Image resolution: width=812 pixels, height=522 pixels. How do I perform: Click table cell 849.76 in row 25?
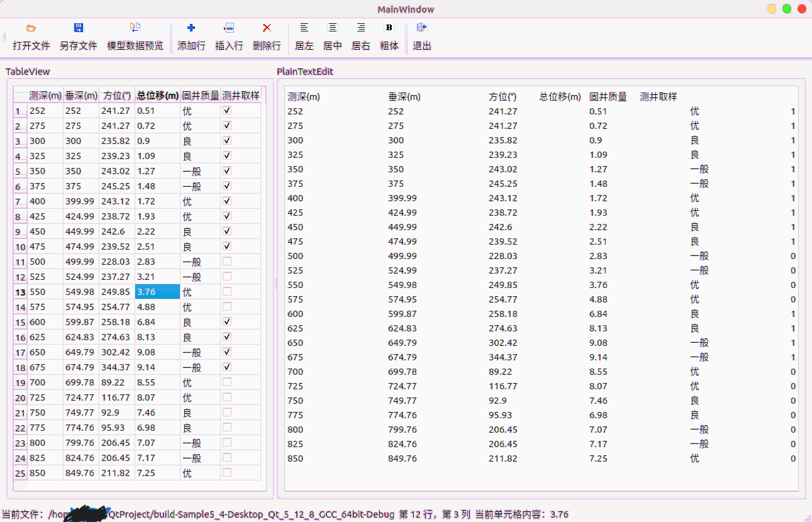click(81, 473)
